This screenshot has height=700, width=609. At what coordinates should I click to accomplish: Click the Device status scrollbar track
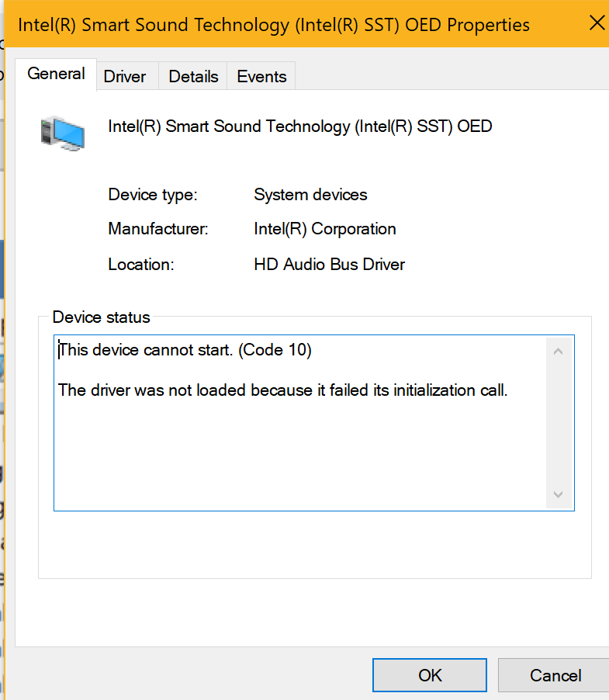(x=558, y=423)
